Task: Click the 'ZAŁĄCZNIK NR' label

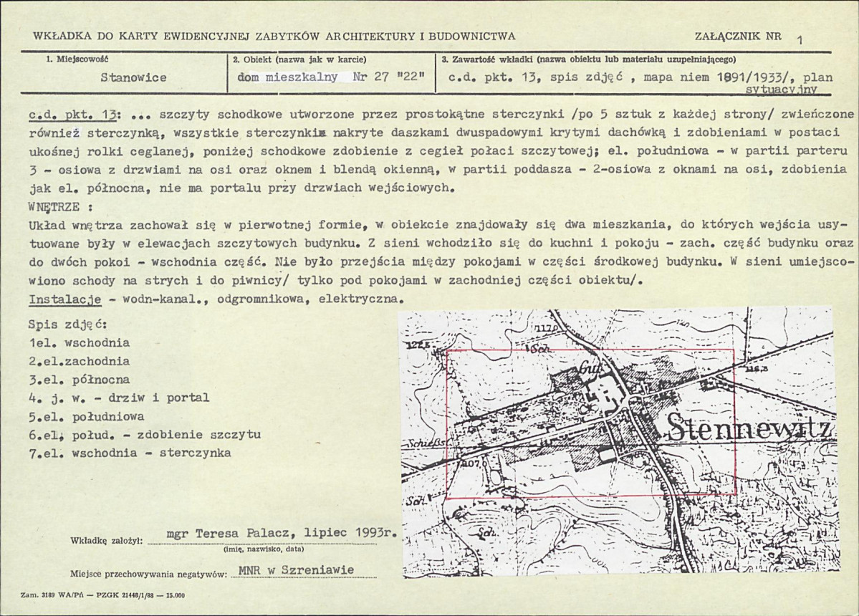Action: click(738, 37)
